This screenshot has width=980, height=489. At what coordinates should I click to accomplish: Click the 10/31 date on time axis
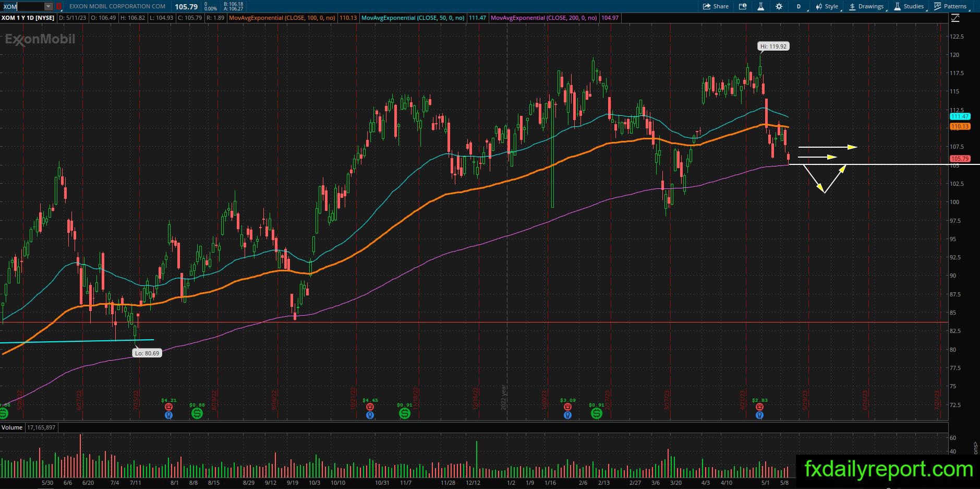tap(382, 483)
